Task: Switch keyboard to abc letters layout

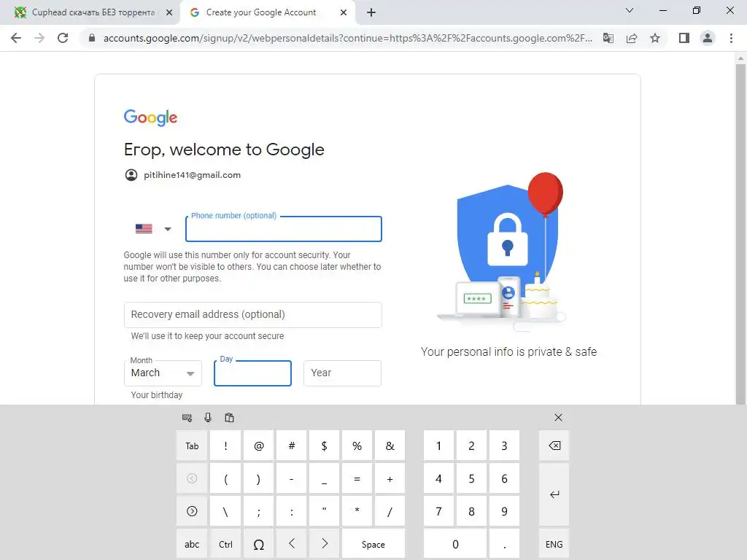Action: (192, 544)
